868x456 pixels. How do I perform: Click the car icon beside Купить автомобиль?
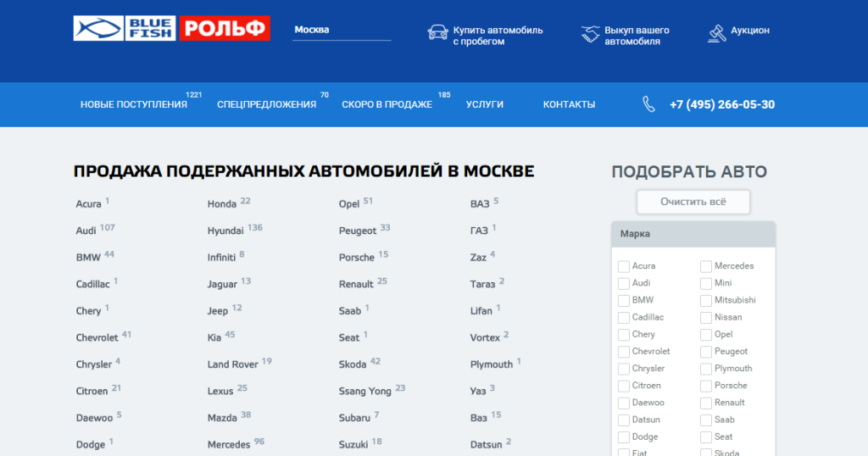click(437, 33)
